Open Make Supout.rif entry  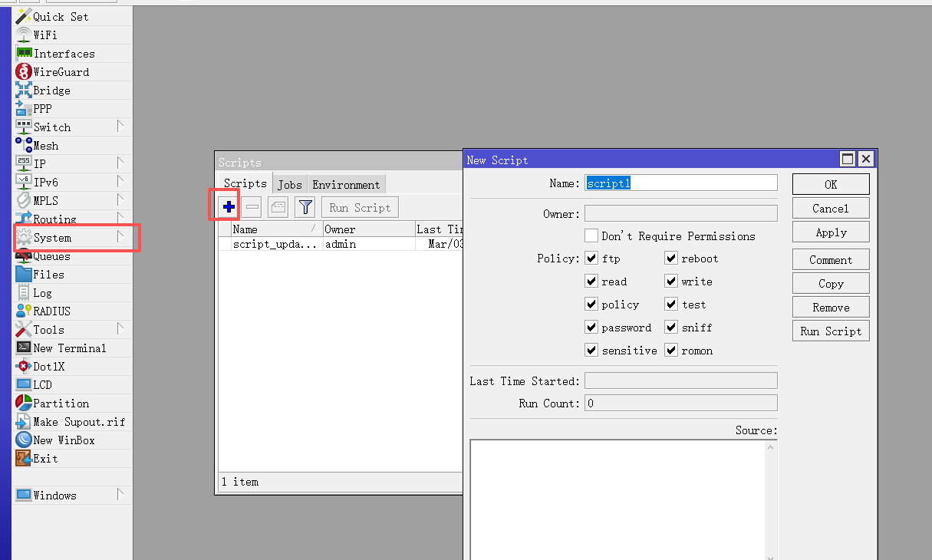pyautogui.click(x=78, y=422)
